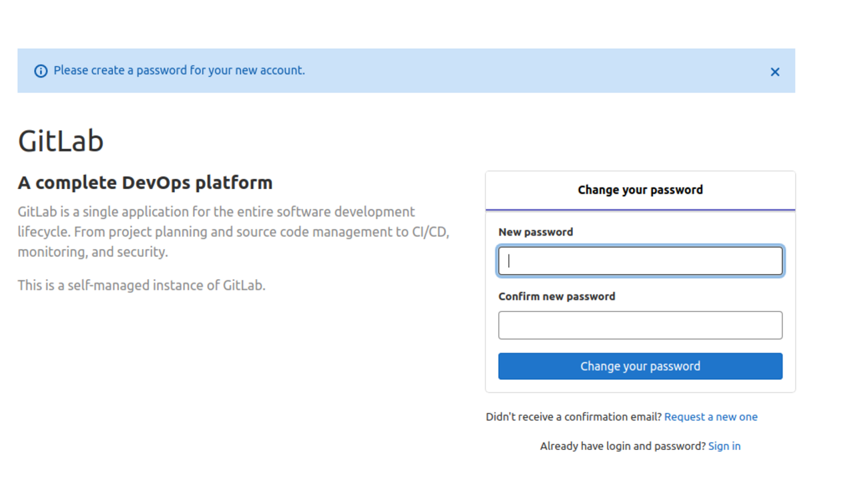Click the New password label
Image resolution: width=868 pixels, height=500 pixels.
click(x=535, y=232)
